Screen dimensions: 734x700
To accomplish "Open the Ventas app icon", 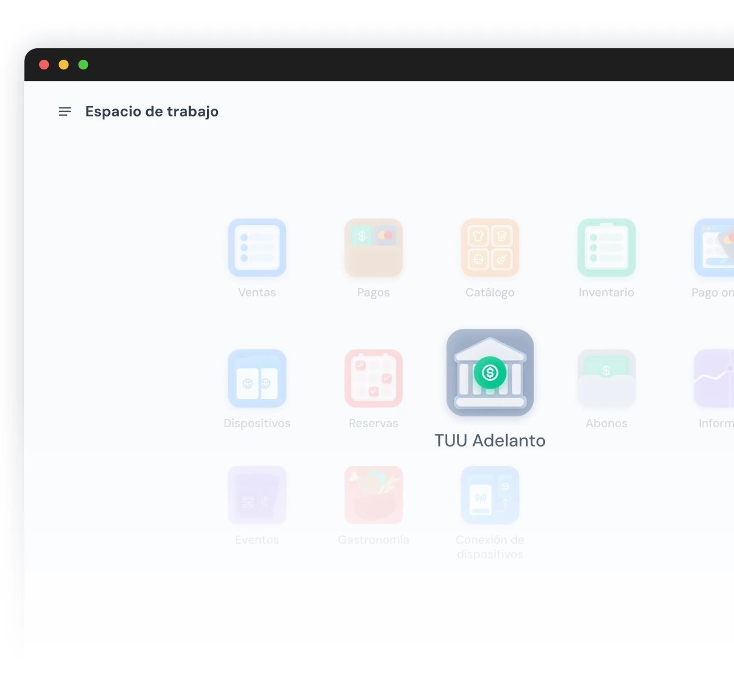I will [x=257, y=247].
